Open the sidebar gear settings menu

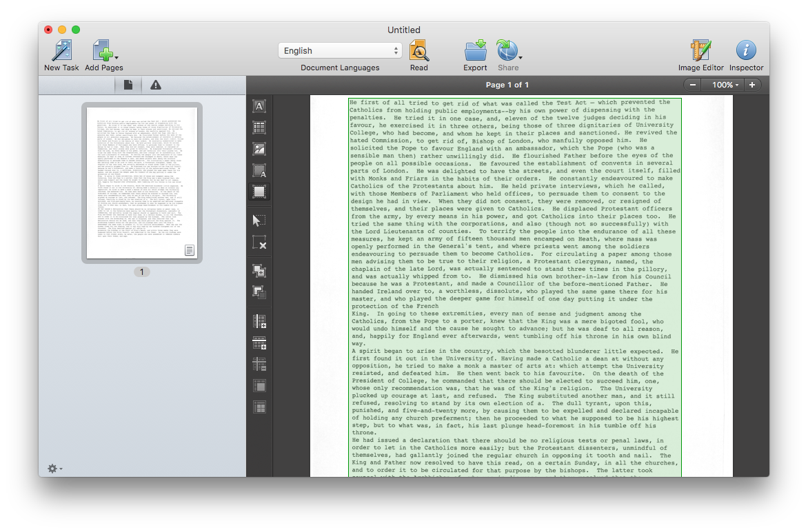[54, 469]
